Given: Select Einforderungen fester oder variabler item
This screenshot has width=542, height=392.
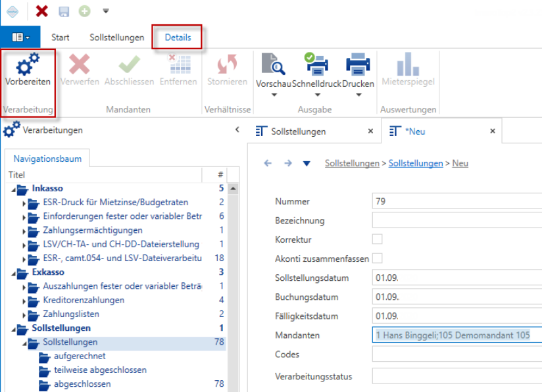Looking at the screenshot, I should point(122,216).
